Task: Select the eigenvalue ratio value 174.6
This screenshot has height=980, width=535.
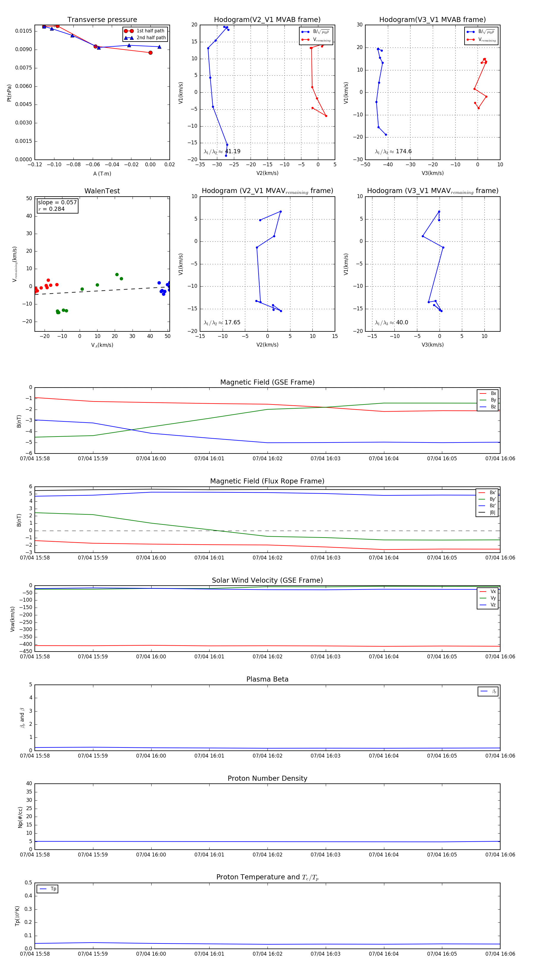Action: [x=404, y=151]
